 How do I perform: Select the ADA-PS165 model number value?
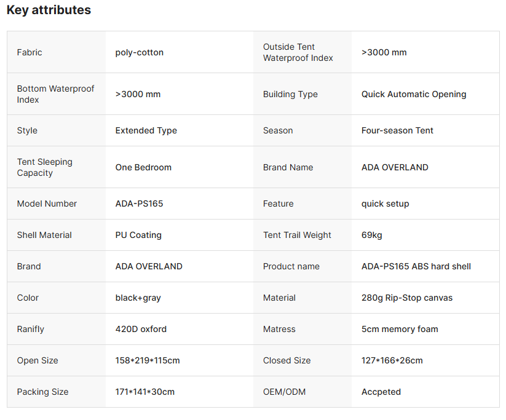pyautogui.click(x=140, y=204)
